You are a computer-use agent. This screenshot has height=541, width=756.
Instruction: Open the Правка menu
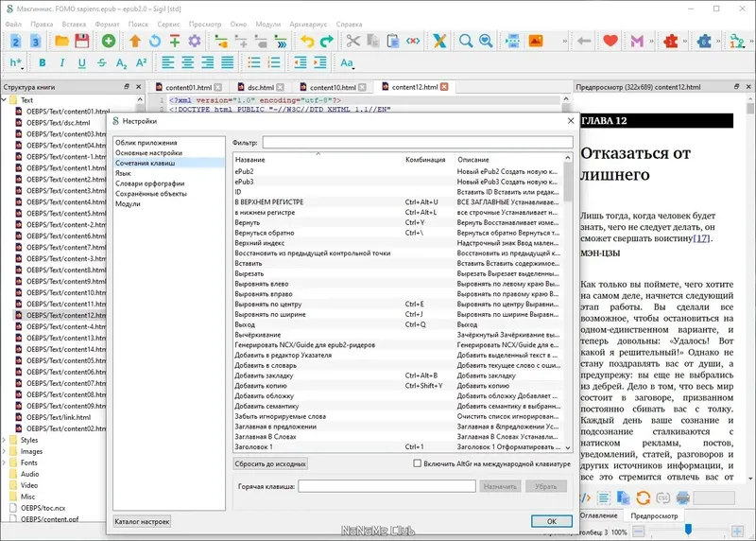pyautogui.click(x=42, y=25)
